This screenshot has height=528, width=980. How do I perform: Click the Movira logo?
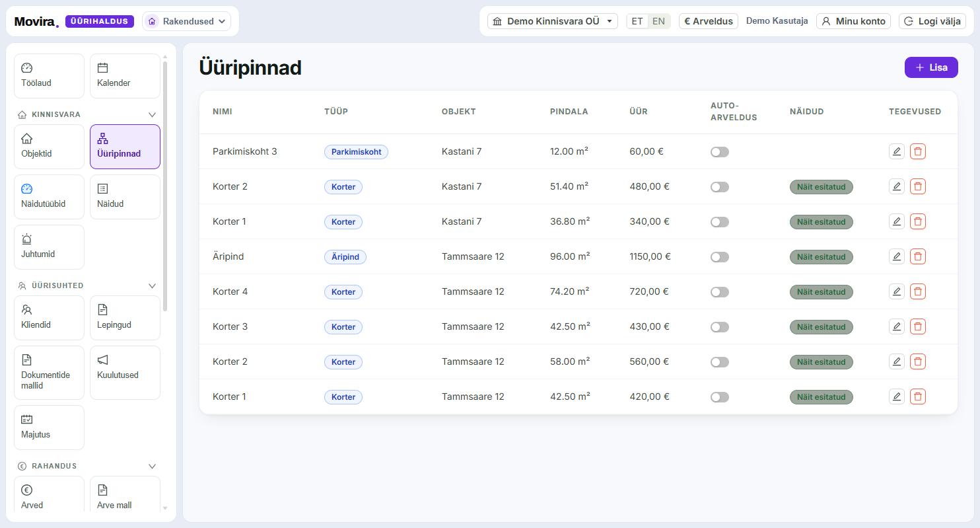click(x=36, y=22)
